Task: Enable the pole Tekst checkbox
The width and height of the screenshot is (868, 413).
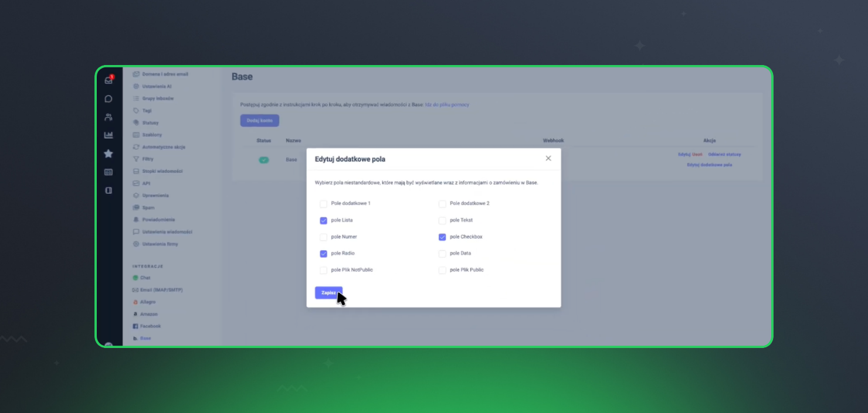Action: pyautogui.click(x=442, y=220)
